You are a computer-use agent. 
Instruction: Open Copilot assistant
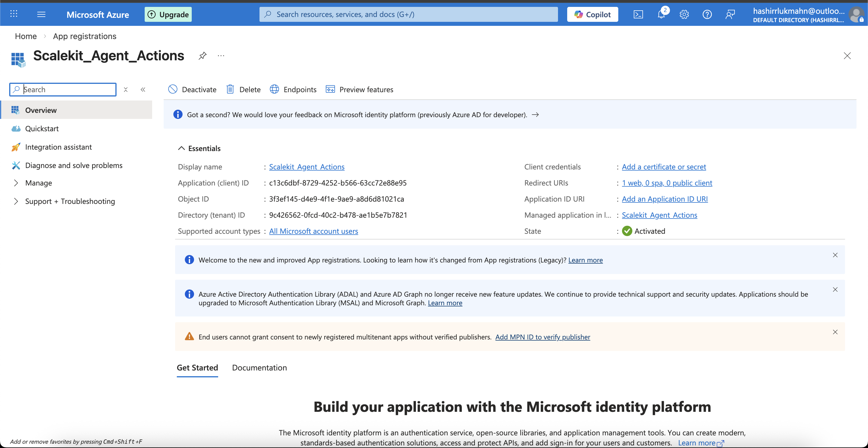(592, 14)
